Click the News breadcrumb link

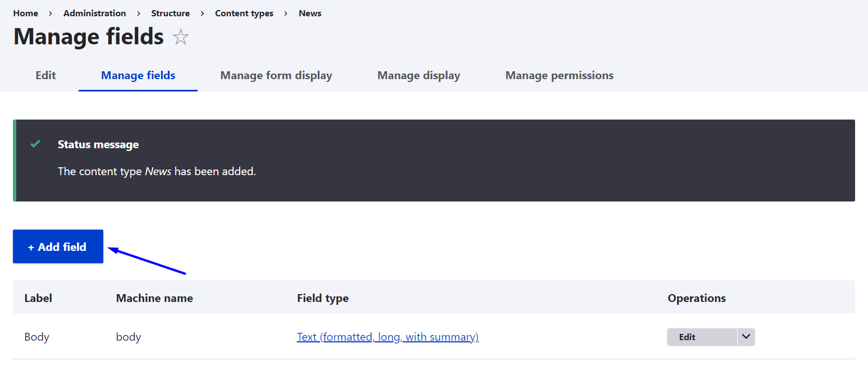click(310, 13)
